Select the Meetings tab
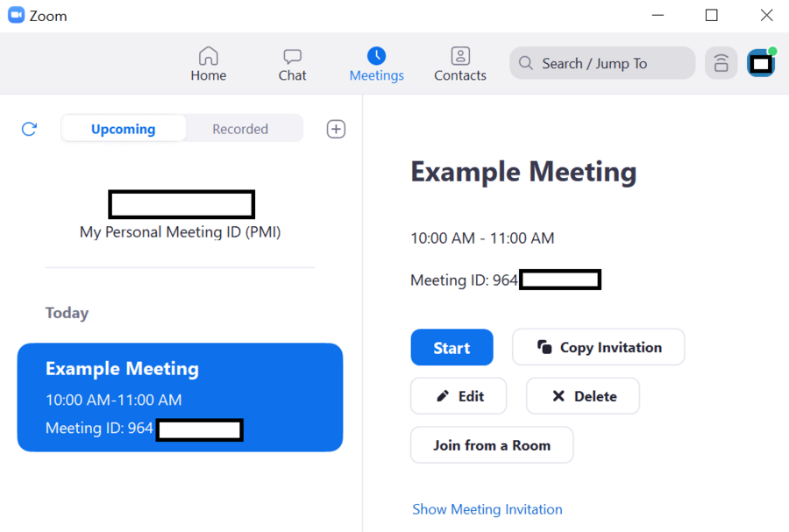This screenshot has width=789, height=532. pos(376,64)
